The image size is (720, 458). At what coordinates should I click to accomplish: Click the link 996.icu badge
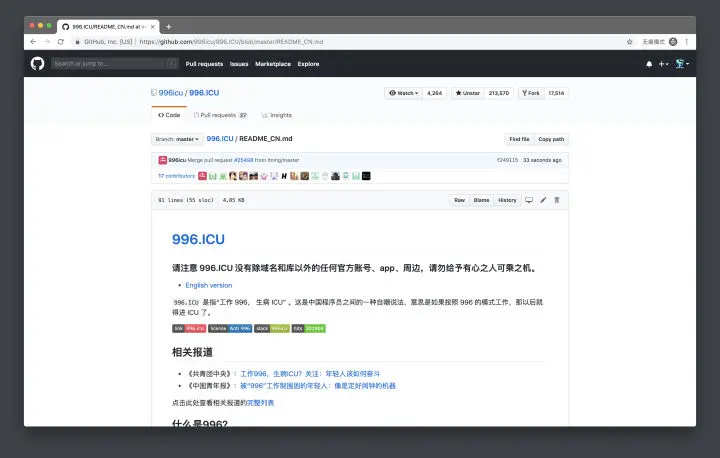(189, 328)
